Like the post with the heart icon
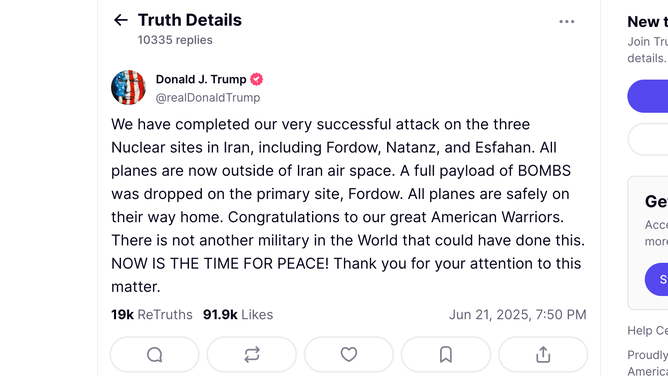Image resolution: width=668 pixels, height=376 pixels. pyautogui.click(x=349, y=354)
